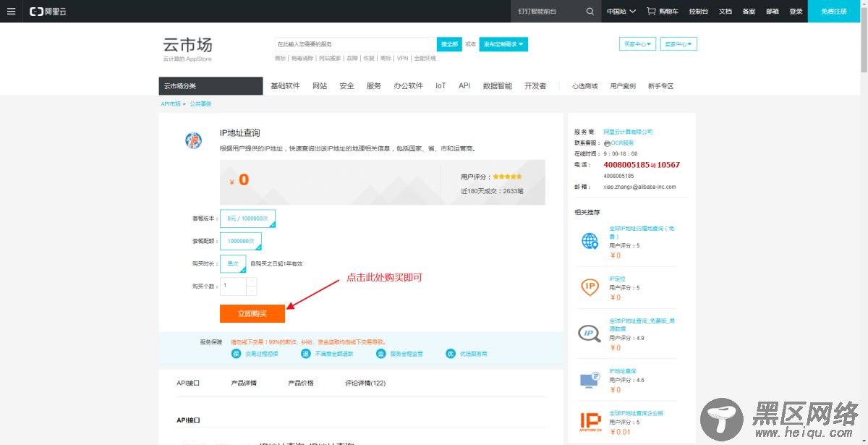Screen dimensions: 868x445
Task: Open the 云市场分类 category menu
Action: [210, 86]
